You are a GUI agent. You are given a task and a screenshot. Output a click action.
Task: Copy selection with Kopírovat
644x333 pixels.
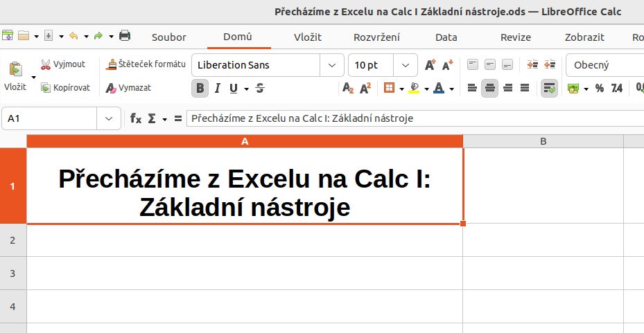(x=65, y=88)
